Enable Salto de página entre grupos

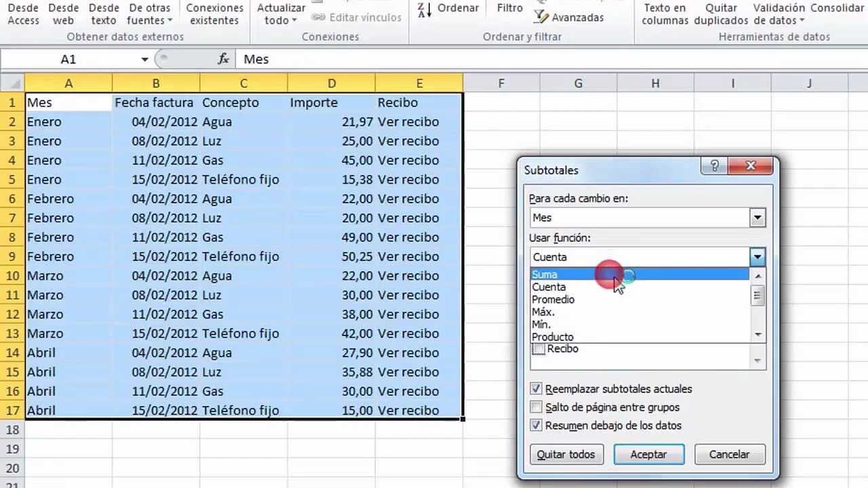536,407
